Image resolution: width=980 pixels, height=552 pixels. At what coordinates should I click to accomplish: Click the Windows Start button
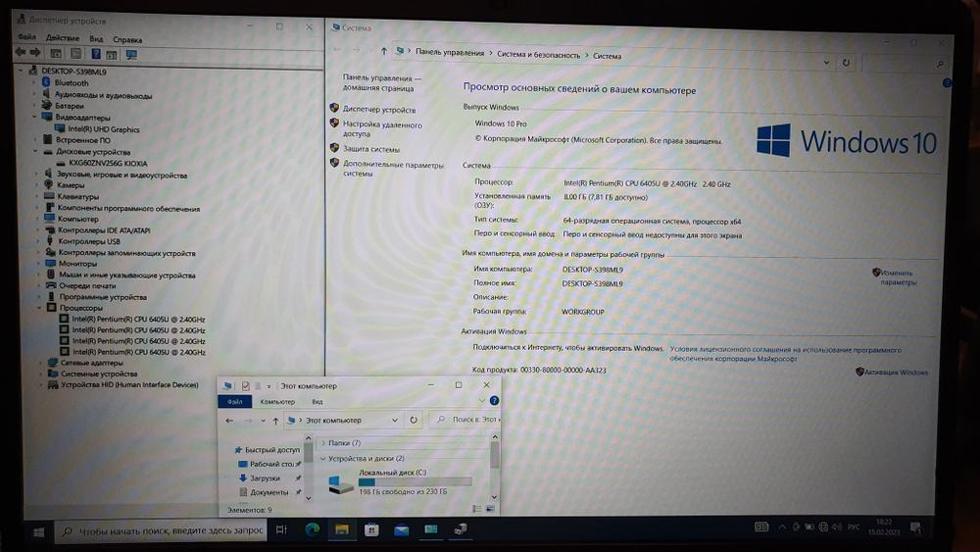[39, 532]
